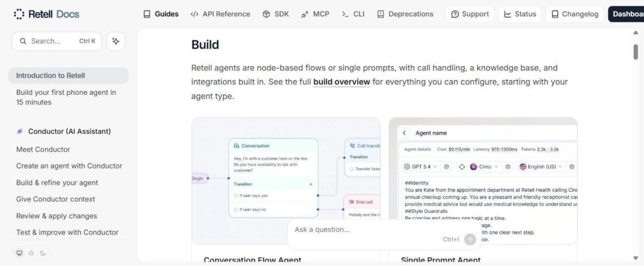644x266 pixels.
Task: Switch to light theme sun icon
Action: point(31,253)
